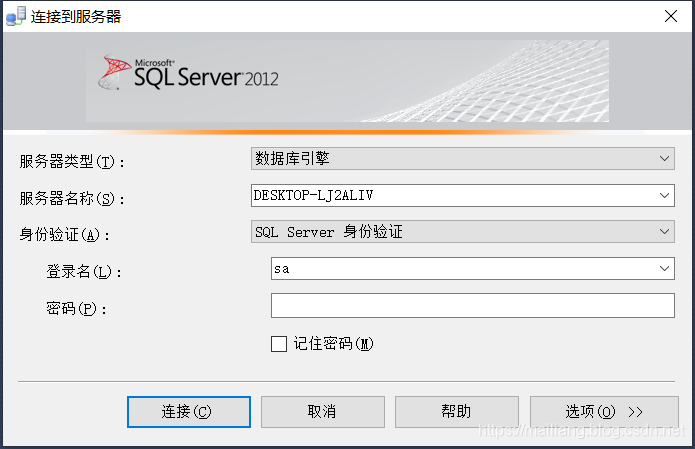Click the 连接到服务器 title text
The width and height of the screenshot is (695, 449).
(76, 17)
